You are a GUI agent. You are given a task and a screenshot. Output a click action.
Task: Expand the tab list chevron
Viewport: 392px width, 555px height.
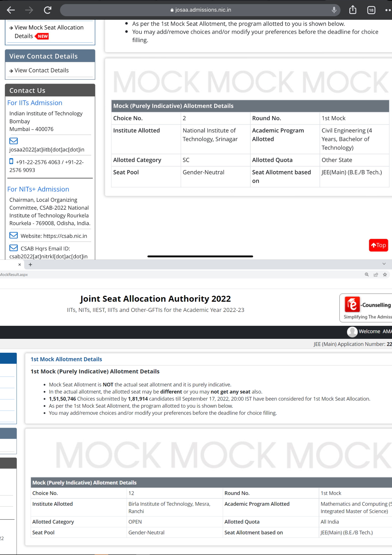tap(384, 264)
